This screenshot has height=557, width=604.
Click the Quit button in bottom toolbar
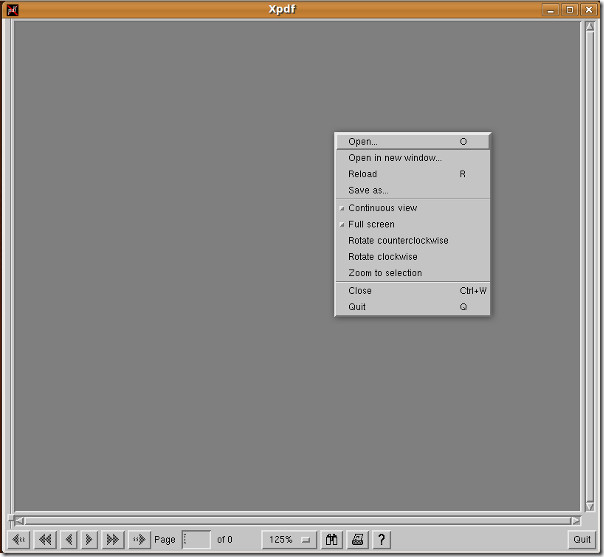coord(582,540)
